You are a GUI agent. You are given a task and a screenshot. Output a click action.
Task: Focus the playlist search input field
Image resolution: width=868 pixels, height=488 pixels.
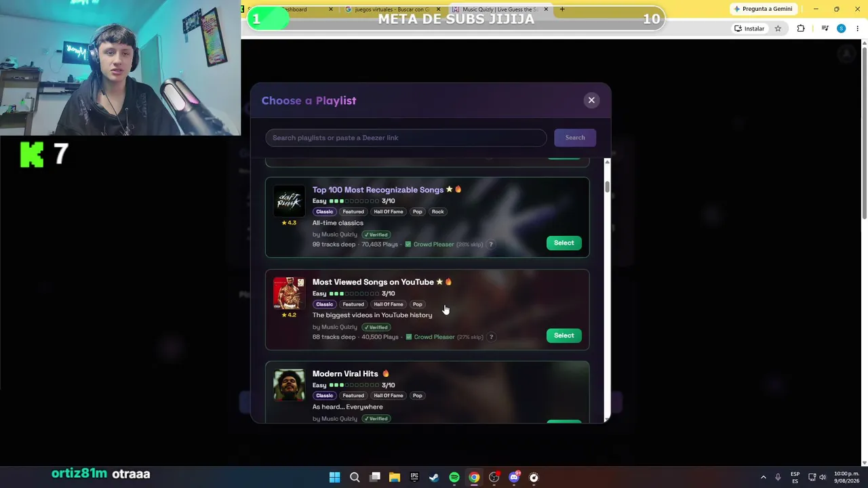click(406, 138)
